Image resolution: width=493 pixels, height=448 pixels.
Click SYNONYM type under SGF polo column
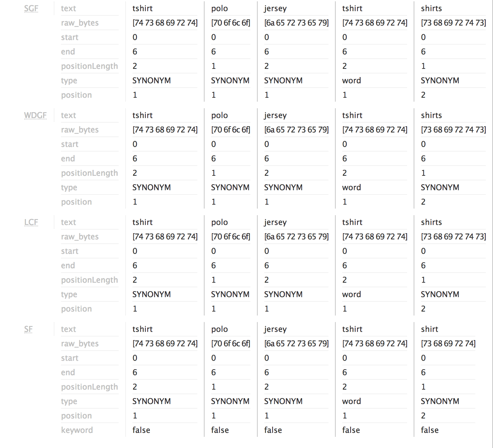click(x=230, y=80)
